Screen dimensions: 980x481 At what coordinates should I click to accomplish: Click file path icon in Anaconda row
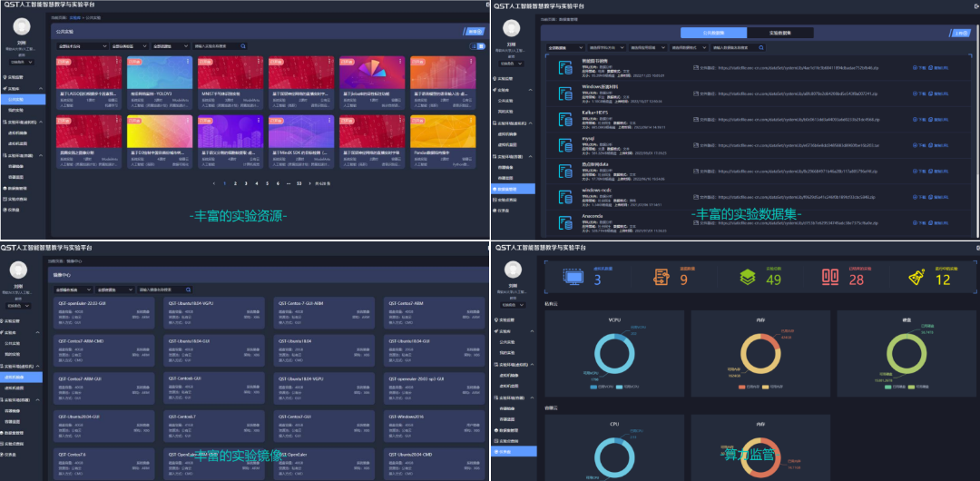695,224
